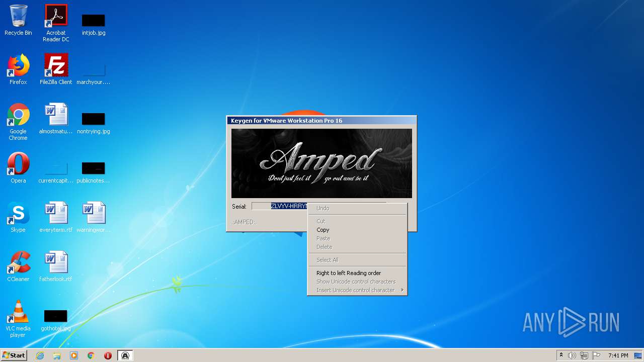Viewport: 644px width, 362px height.
Task: Click the network tray icon
Action: coord(584,355)
